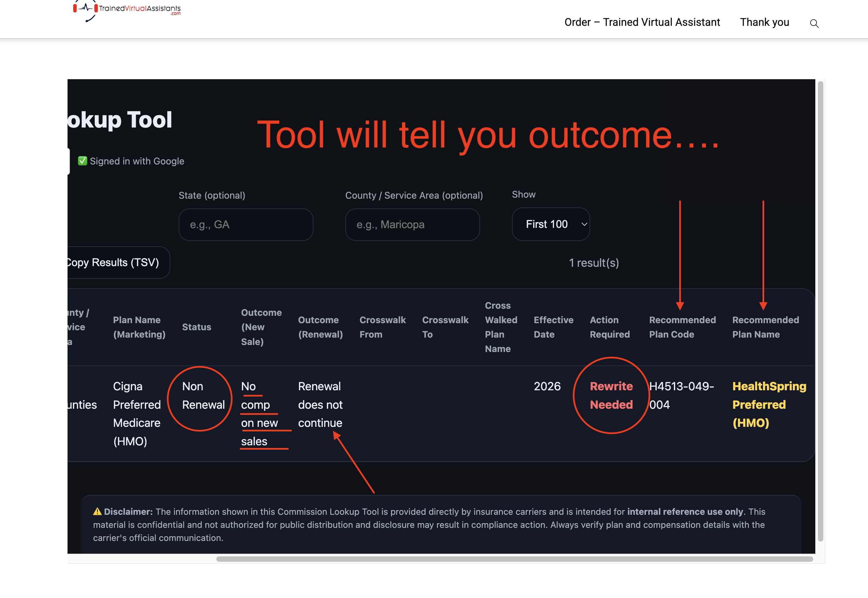Screen dimensions: 868x598
Task: Click the yellow disclaimer warning icon
Action: (x=97, y=511)
